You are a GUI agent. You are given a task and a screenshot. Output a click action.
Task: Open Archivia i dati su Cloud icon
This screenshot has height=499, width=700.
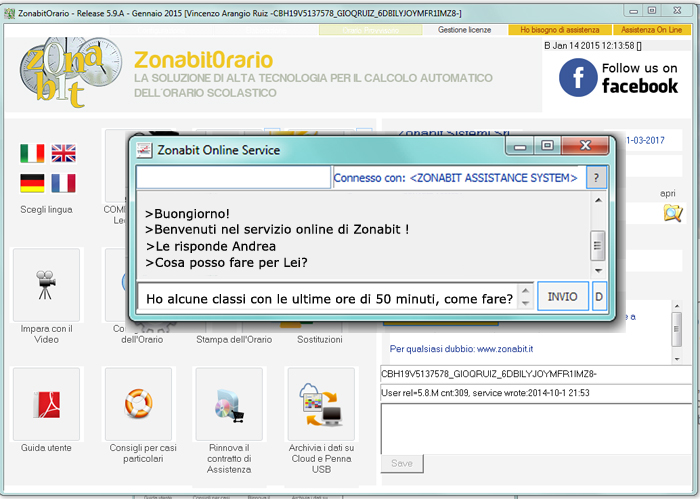coord(321,404)
